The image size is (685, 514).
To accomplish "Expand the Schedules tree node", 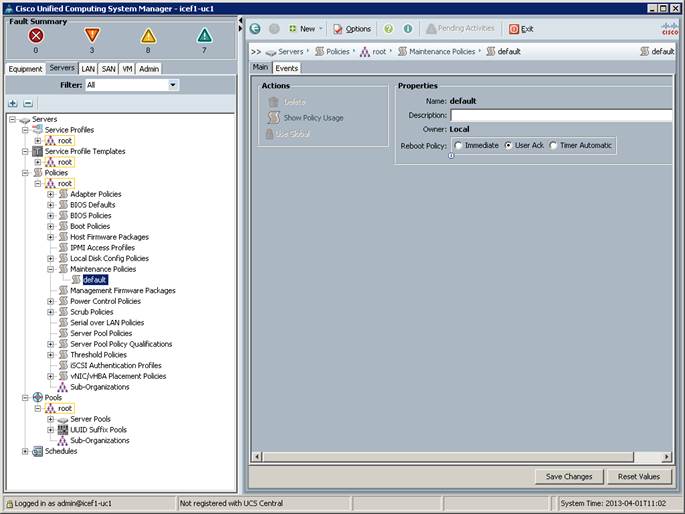I will 26,451.
